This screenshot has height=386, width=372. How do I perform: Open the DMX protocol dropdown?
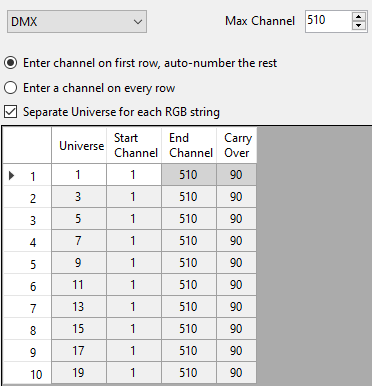tap(77, 22)
